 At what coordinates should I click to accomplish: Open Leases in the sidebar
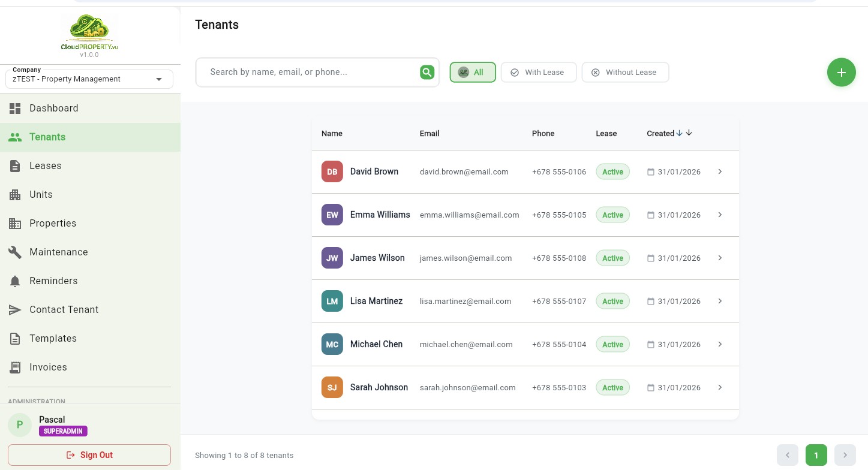pos(46,165)
